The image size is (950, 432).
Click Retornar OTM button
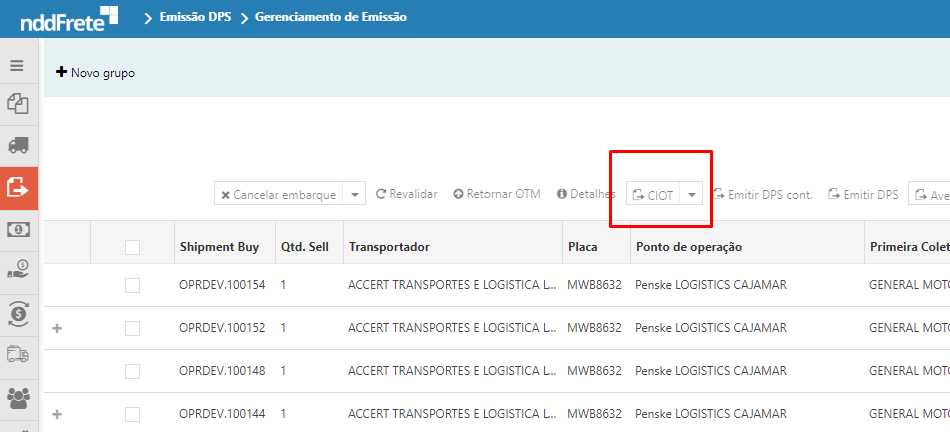click(497, 194)
